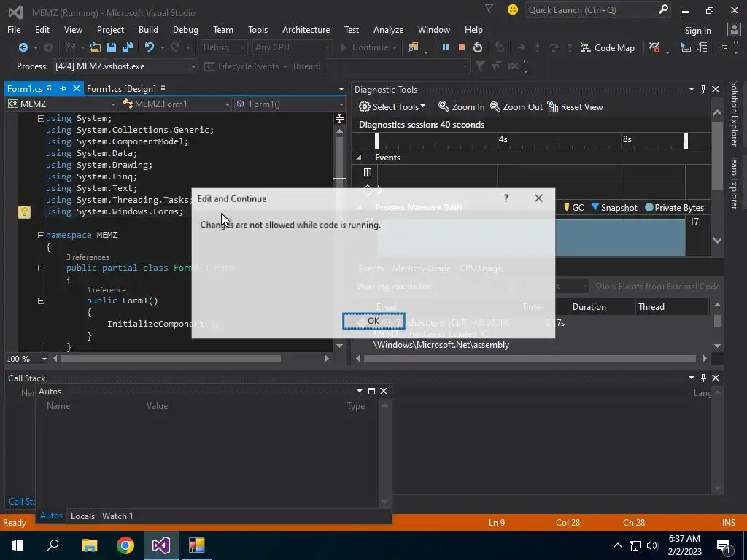The width and height of the screenshot is (747, 560).
Task: Open the MEMZ.Form1 class dropdown
Action: click(x=176, y=104)
